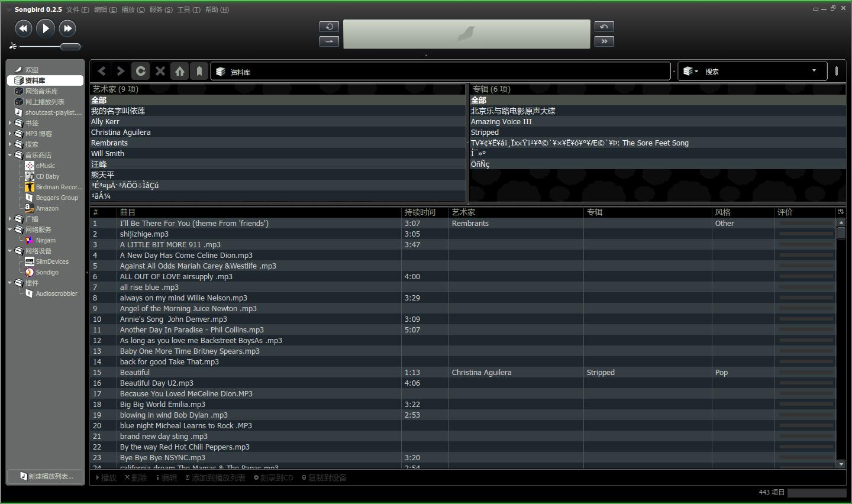The image size is (852, 504).
Task: Click the Ninjam service icon
Action: click(29, 240)
